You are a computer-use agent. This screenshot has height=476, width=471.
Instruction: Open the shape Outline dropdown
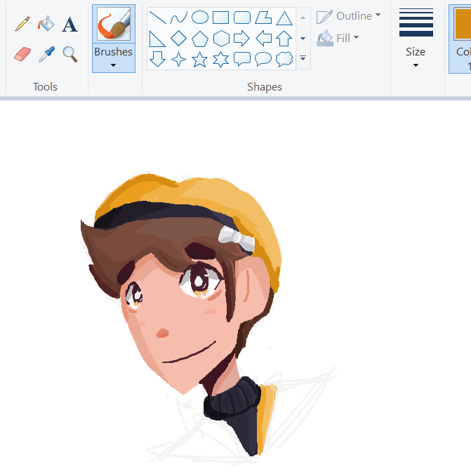coord(348,16)
